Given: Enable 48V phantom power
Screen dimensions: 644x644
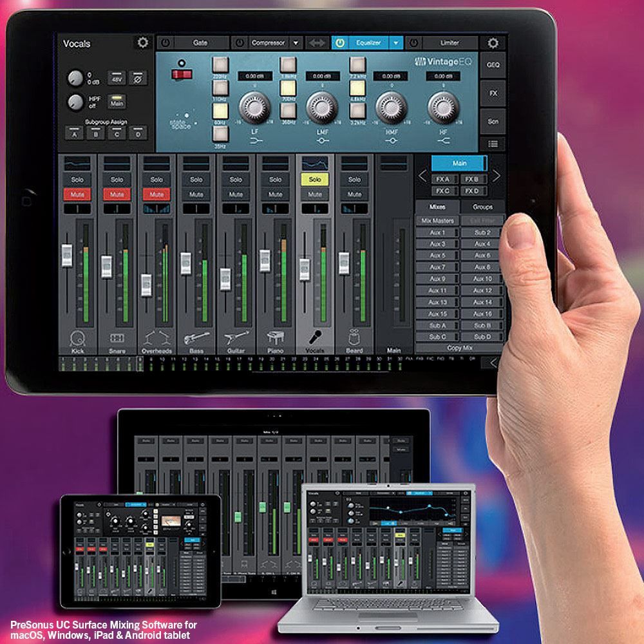Looking at the screenshot, I should tap(117, 78).
